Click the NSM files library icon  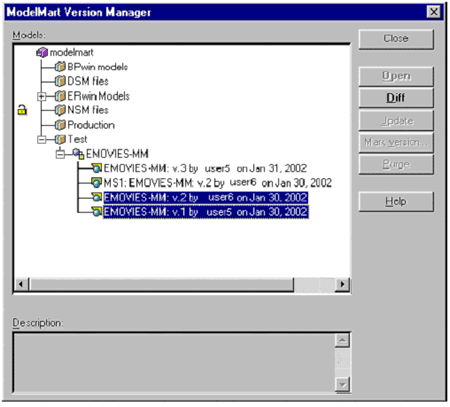[x=60, y=110]
